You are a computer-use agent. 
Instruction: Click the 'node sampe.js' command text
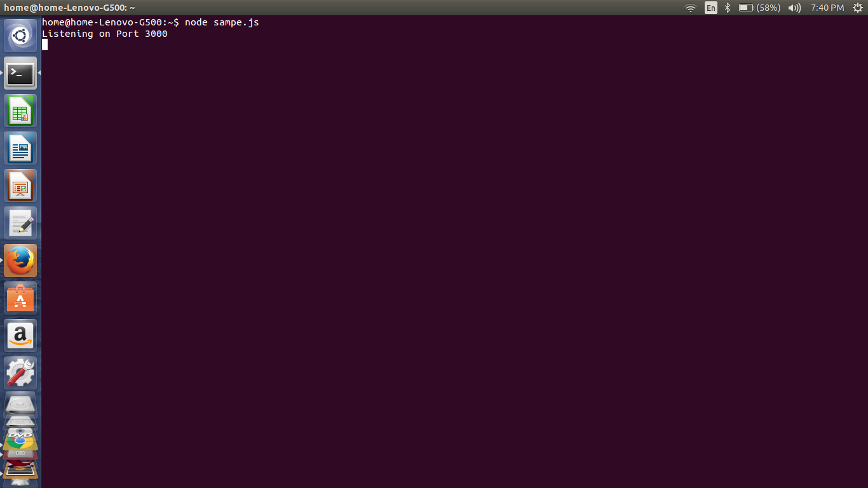pyautogui.click(x=222, y=22)
